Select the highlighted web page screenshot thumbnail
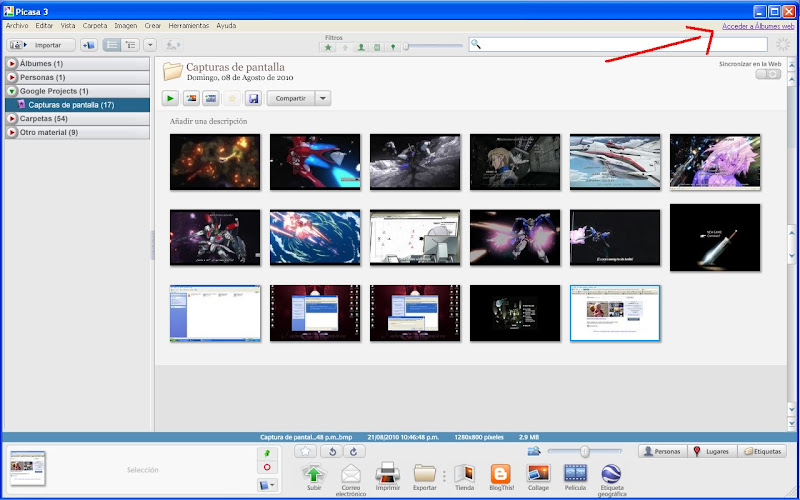The image size is (800, 500). point(615,313)
